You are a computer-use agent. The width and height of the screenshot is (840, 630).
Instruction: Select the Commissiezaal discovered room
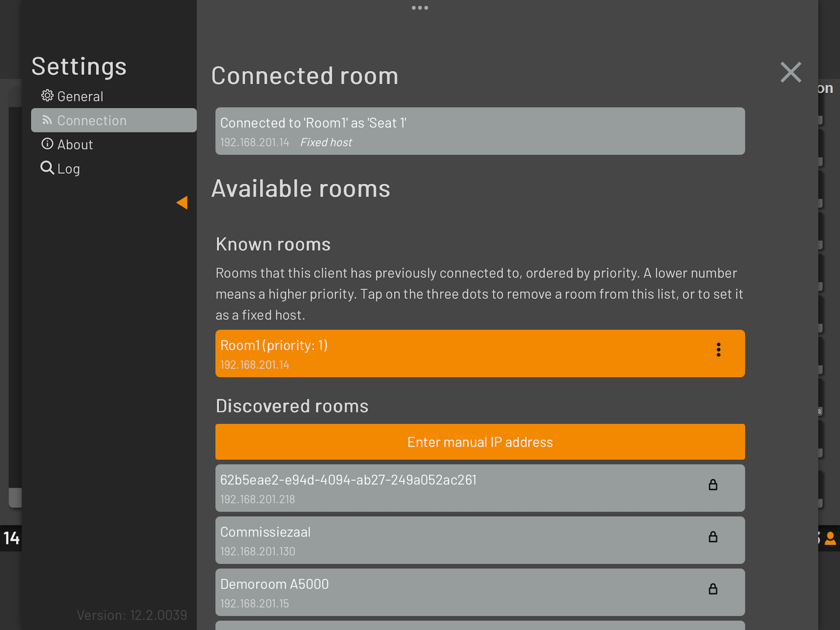480,540
